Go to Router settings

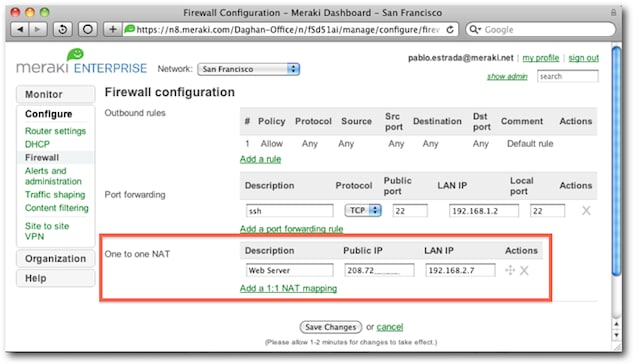pos(55,131)
